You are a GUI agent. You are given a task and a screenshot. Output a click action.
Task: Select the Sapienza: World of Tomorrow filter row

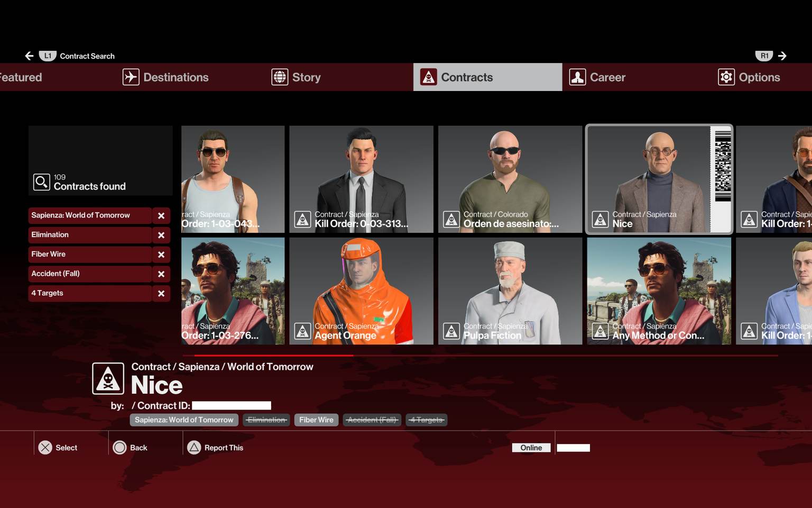90,215
